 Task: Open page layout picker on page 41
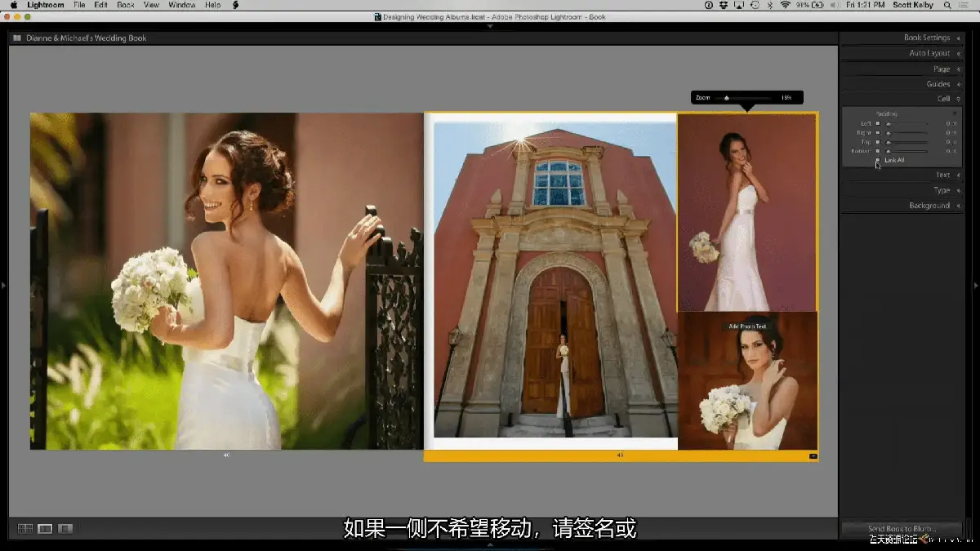point(813,455)
